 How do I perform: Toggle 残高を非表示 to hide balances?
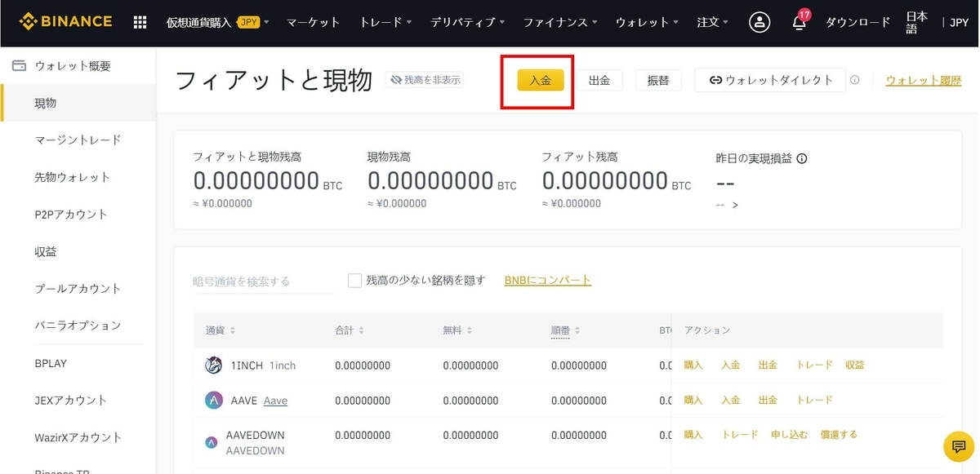point(425,79)
